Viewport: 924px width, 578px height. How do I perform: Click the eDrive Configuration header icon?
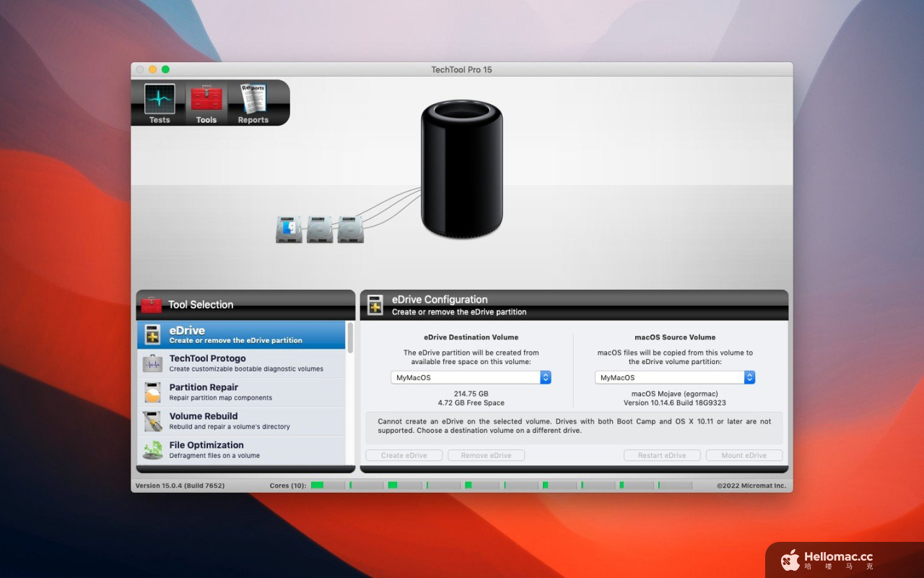pos(375,305)
